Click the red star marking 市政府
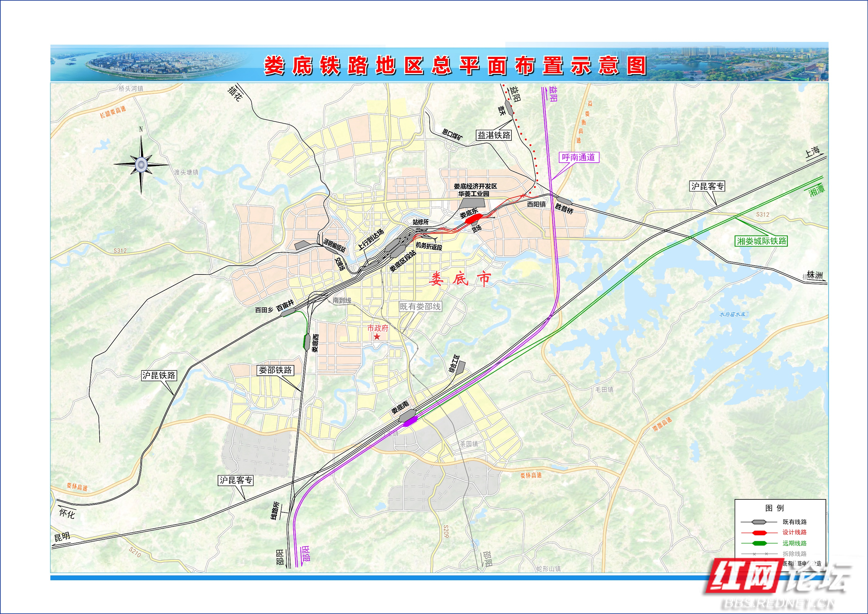 (x=377, y=336)
